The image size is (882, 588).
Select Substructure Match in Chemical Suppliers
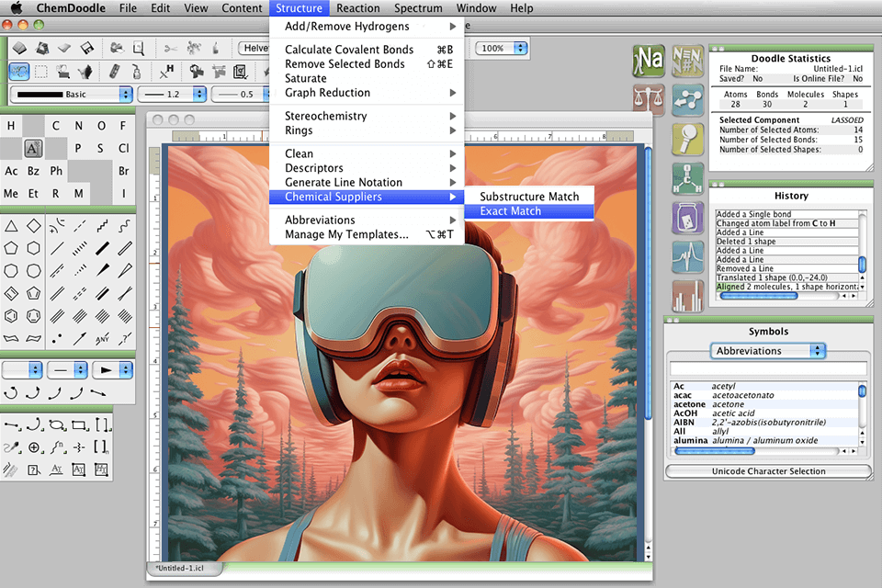pyautogui.click(x=529, y=197)
